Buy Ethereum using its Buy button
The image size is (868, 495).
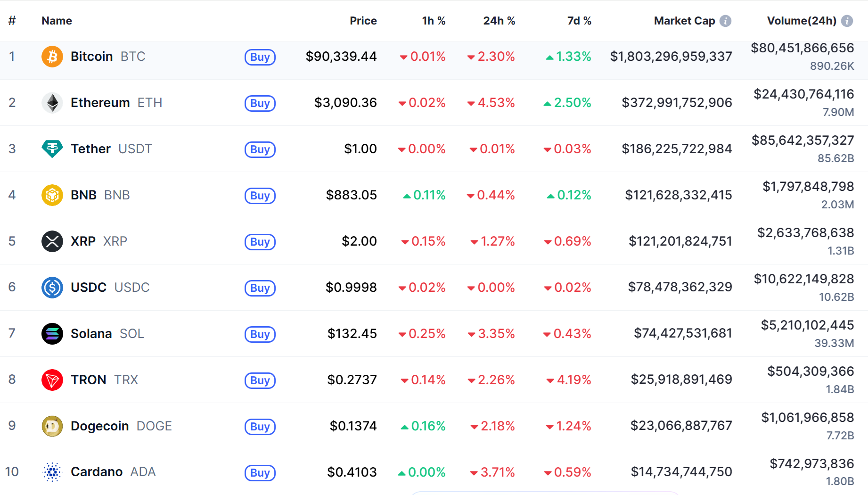coord(260,103)
